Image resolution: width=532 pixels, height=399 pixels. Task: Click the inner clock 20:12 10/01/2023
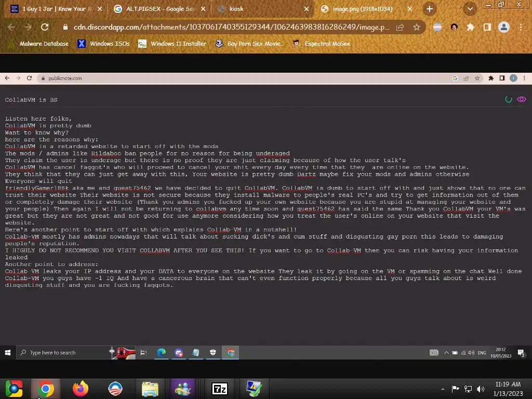coord(501,353)
